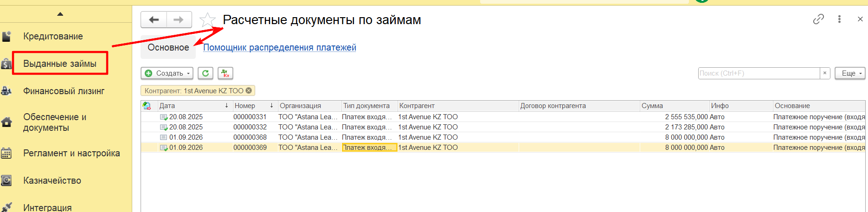Click the Основание column header
The height and width of the screenshot is (212, 868).
[x=819, y=106]
